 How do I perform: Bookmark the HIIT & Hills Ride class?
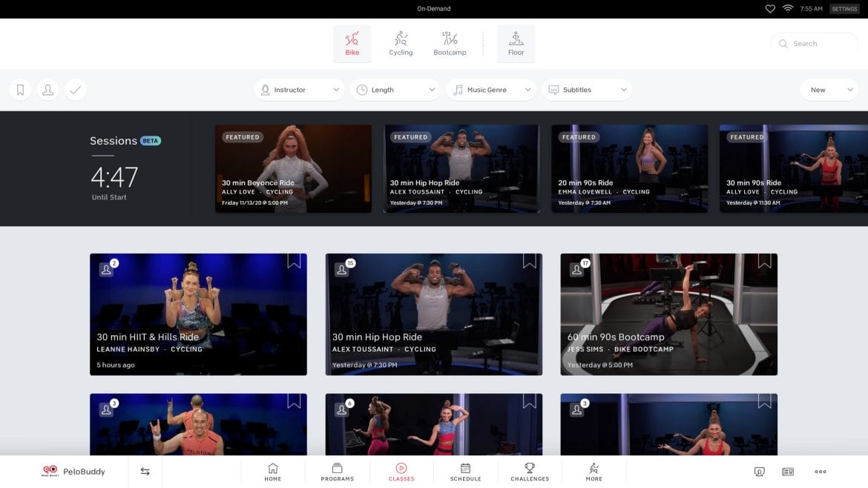coord(294,260)
